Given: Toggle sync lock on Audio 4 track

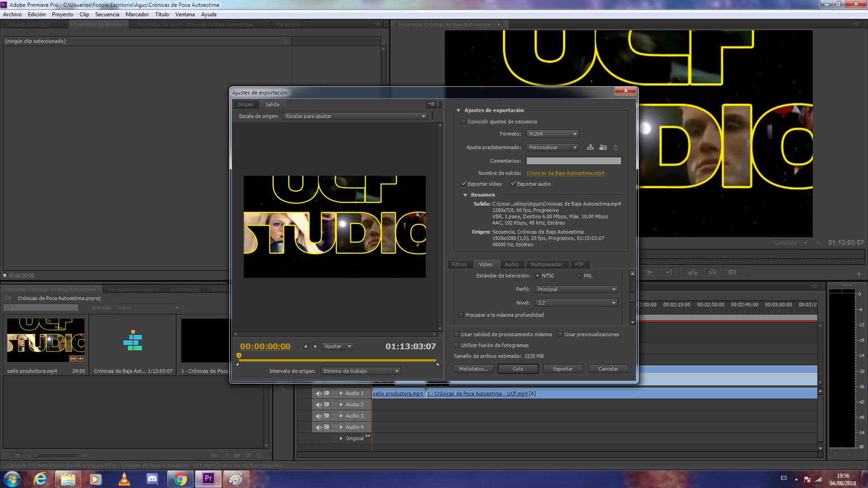Looking at the screenshot, I should pos(326,427).
